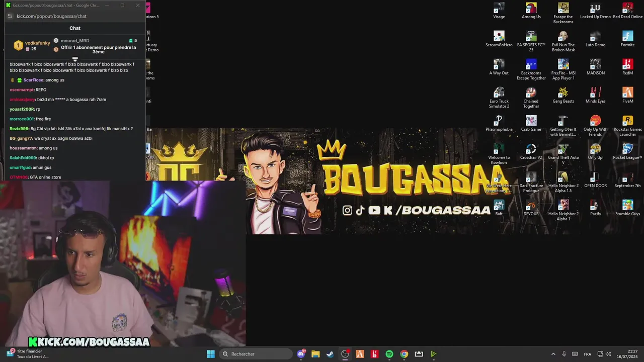Viewport: 644px width, 362px height.
Task: Change FRA keyboard language setting
Action: coord(588,354)
